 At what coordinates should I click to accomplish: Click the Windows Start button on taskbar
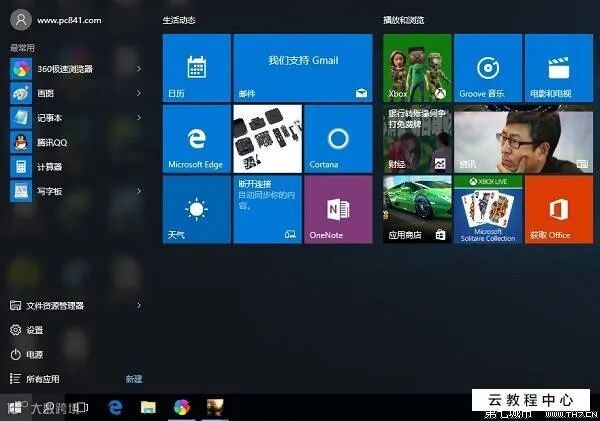pyautogui.click(x=15, y=408)
